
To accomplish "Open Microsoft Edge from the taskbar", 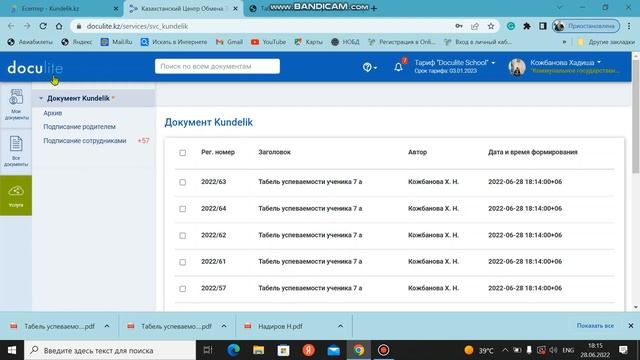I will [x=233, y=350].
